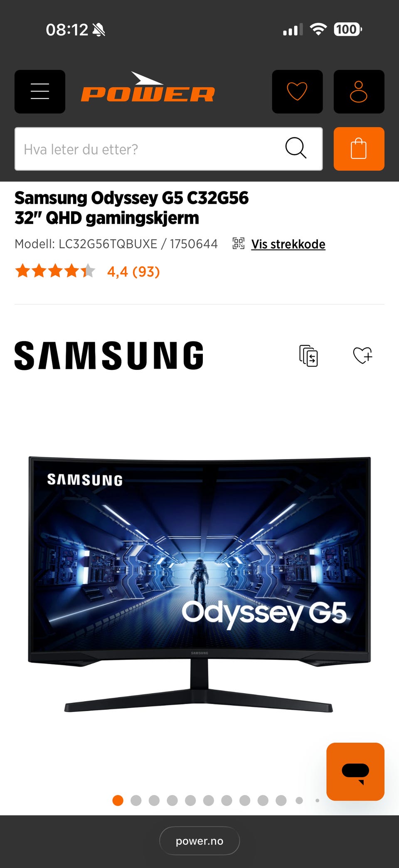Select the second image carousel dot

coord(136,800)
